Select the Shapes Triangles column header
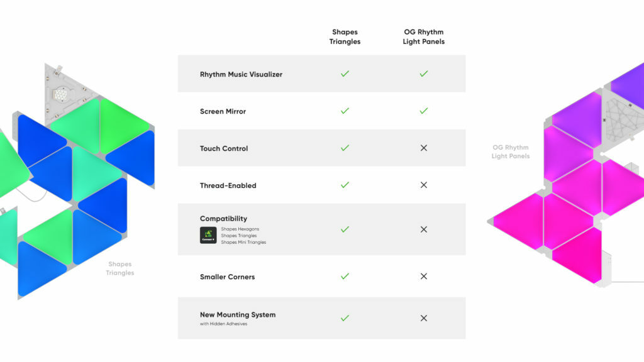The height and width of the screenshot is (362, 644). [345, 36]
